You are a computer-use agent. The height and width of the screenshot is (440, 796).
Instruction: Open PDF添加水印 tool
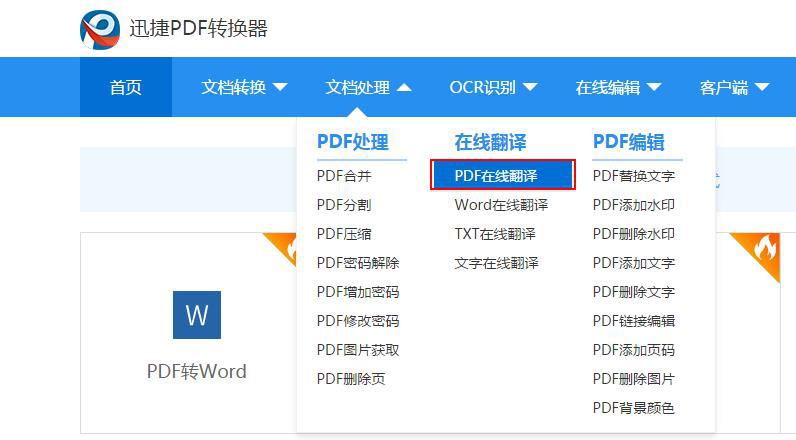[x=634, y=205]
